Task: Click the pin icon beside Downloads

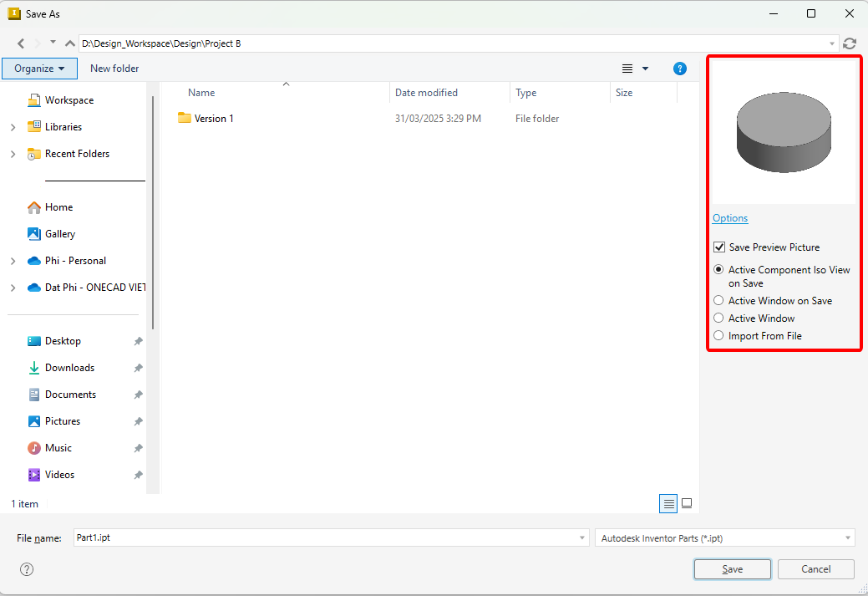Action: click(138, 368)
